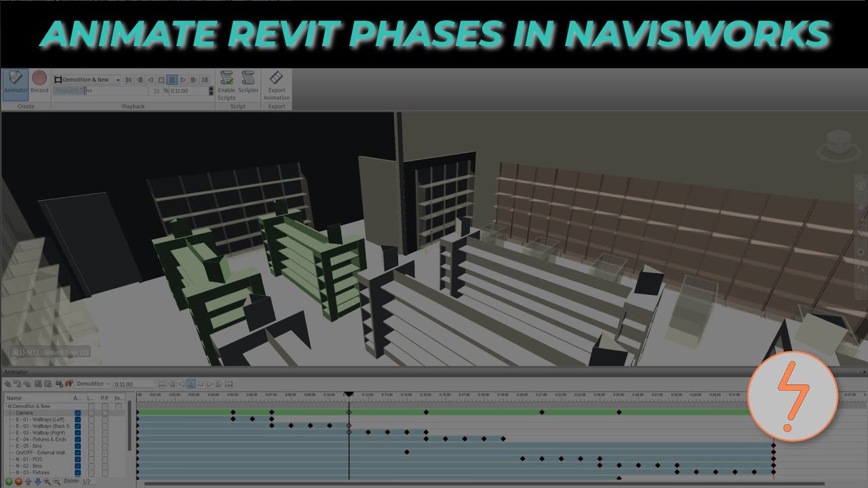This screenshot has width=868, height=488.
Task: Reverse play in Animator toolbar
Action: coord(181,384)
